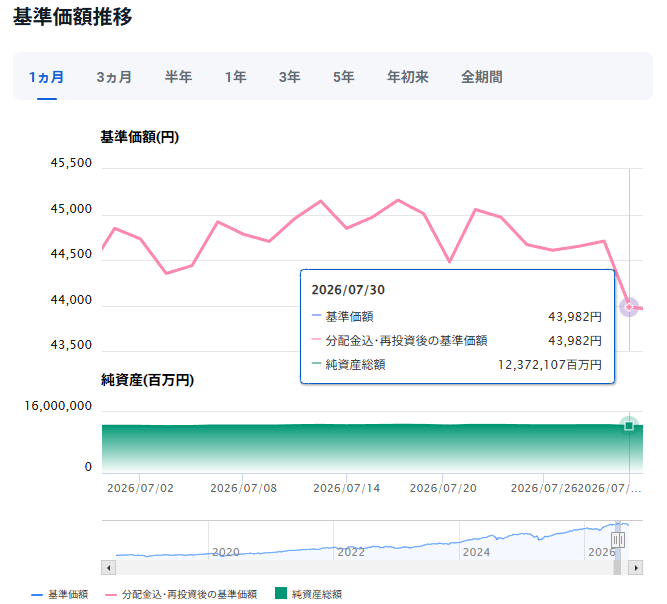Viewport: 667px width, 604px height.
Task: Switch chart to 3年 range
Action: point(290,77)
